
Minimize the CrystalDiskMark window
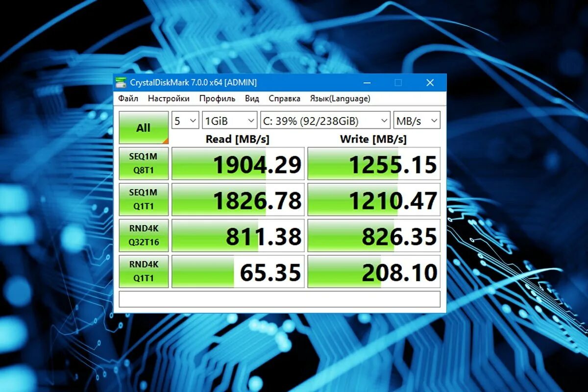pyautogui.click(x=367, y=82)
